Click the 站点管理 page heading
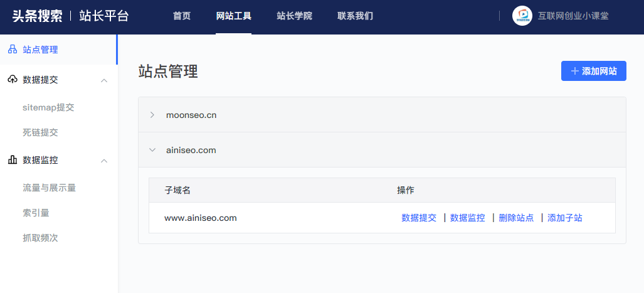Screen dimensions: 644x293 coord(169,71)
